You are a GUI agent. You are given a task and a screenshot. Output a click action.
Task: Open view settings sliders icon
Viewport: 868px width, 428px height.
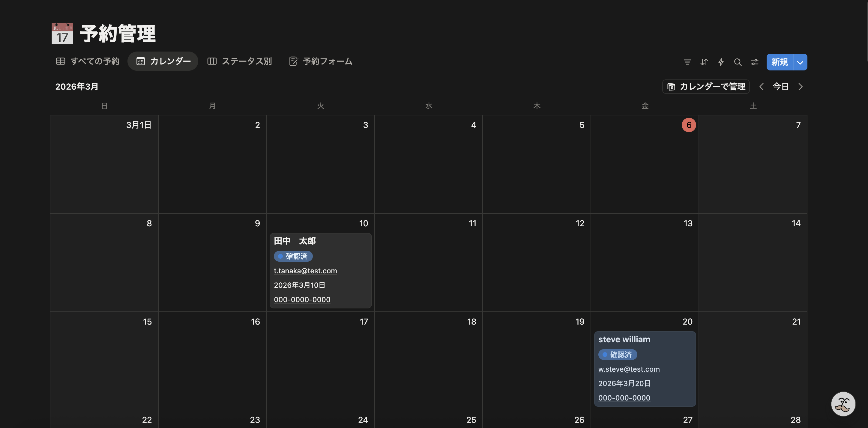coord(754,62)
